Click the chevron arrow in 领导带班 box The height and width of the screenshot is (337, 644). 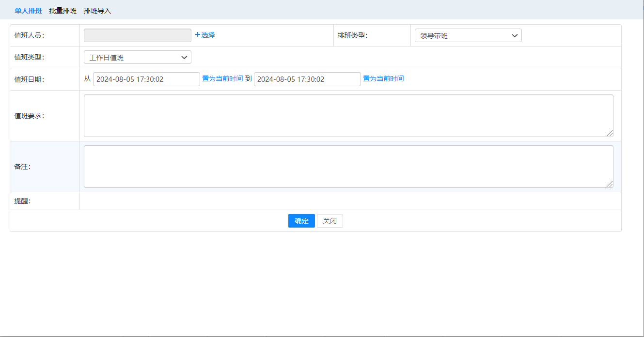pos(514,36)
